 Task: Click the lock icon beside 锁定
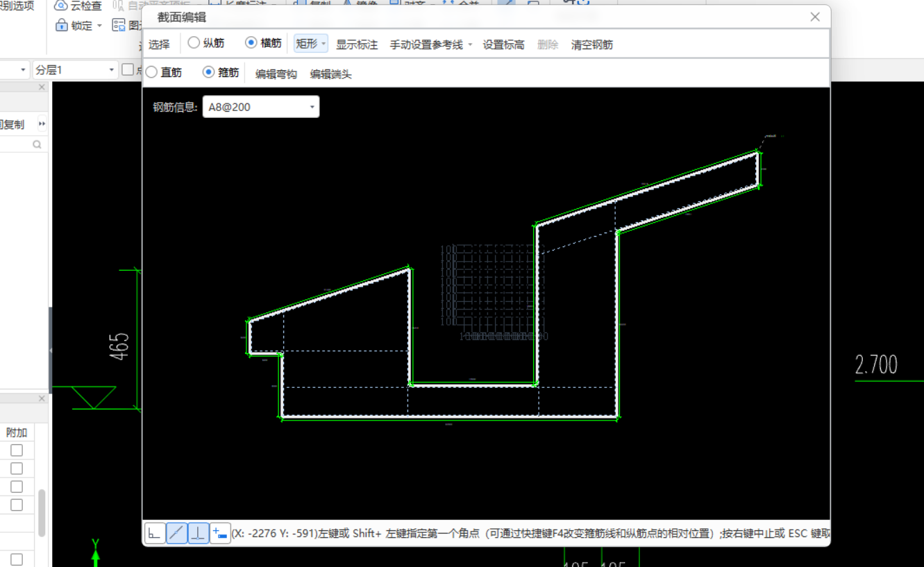point(61,26)
